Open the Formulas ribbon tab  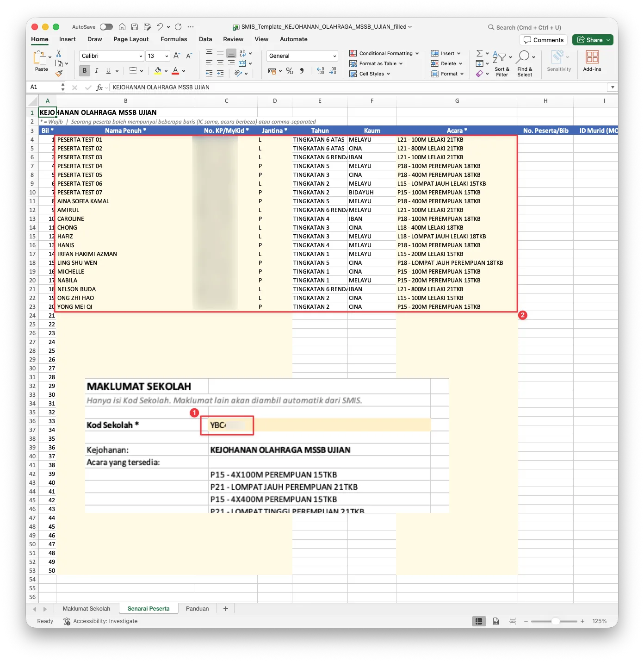pos(174,39)
